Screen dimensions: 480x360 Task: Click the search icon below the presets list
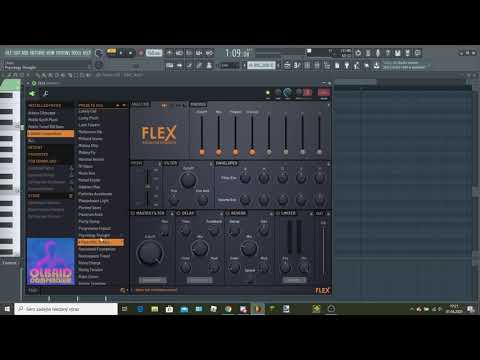(x=123, y=290)
